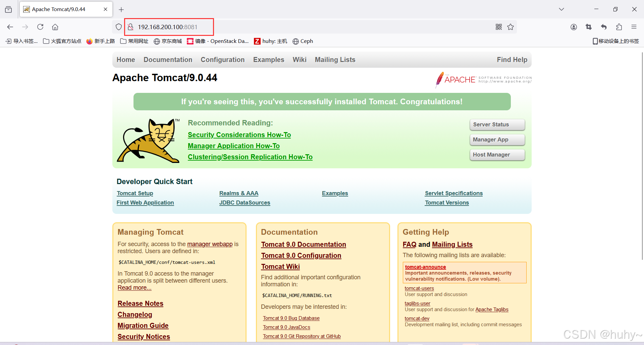This screenshot has height=345, width=644.
Task: Open the Firefox hamburger menu
Action: pyautogui.click(x=634, y=27)
